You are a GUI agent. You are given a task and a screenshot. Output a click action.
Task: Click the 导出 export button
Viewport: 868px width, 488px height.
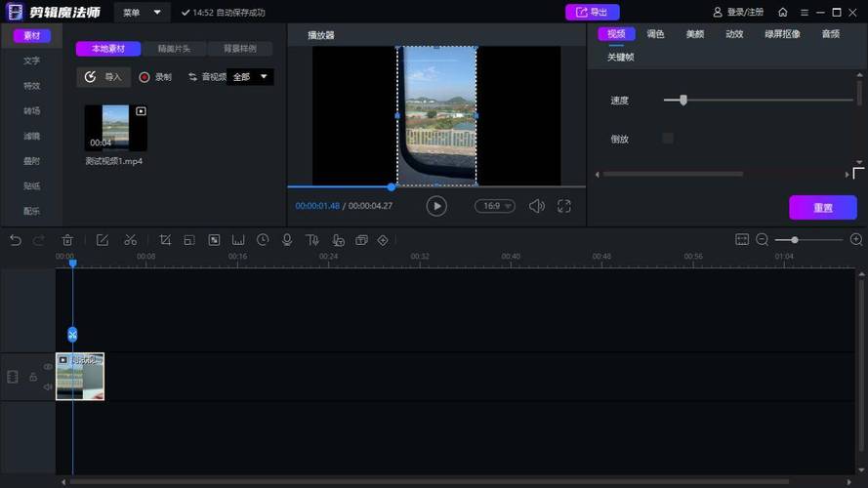[x=593, y=12]
